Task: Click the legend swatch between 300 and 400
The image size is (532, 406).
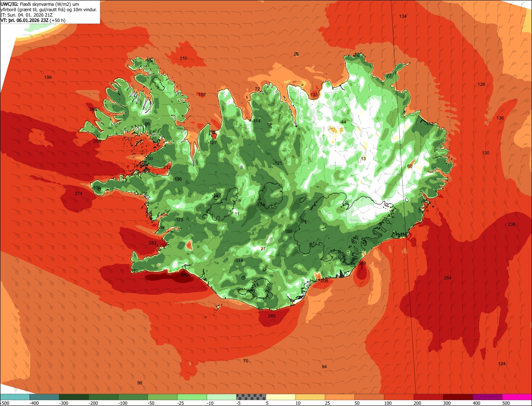Action: [x=458, y=397]
